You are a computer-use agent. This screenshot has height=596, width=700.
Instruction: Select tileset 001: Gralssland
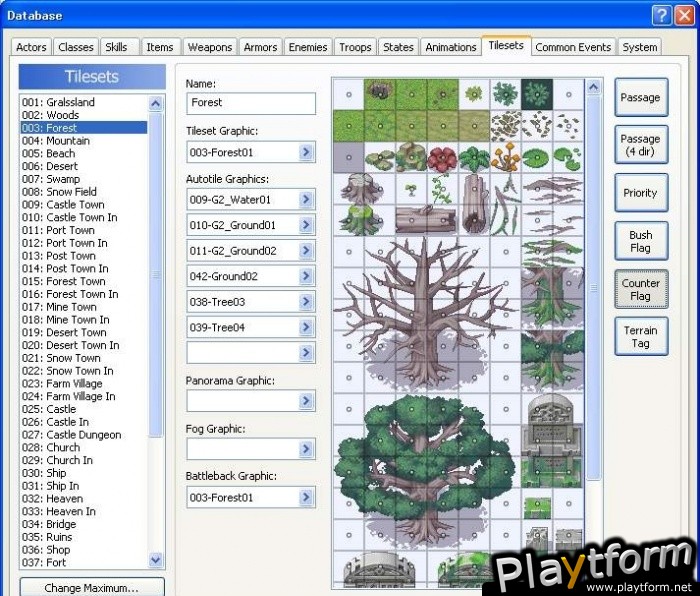83,102
